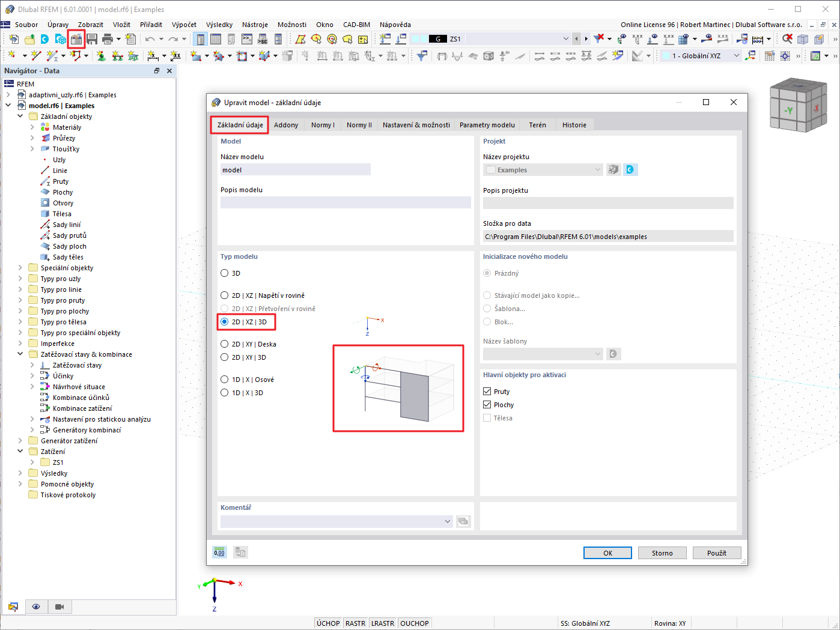Screen dimensions: 840x630
Task: Click the new line tool icon
Action: [x=36, y=56]
